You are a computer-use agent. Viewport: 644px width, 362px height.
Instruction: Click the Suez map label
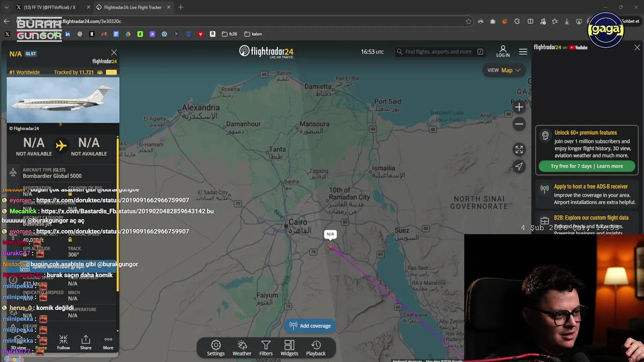tap(401, 231)
